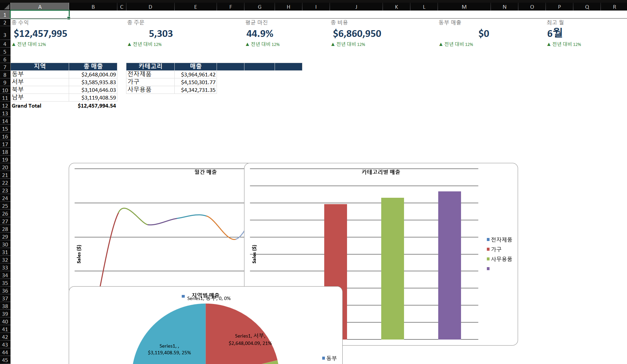Click the $12,457,994.54 grand total cell
This screenshot has width=627, height=364.
click(x=93, y=106)
